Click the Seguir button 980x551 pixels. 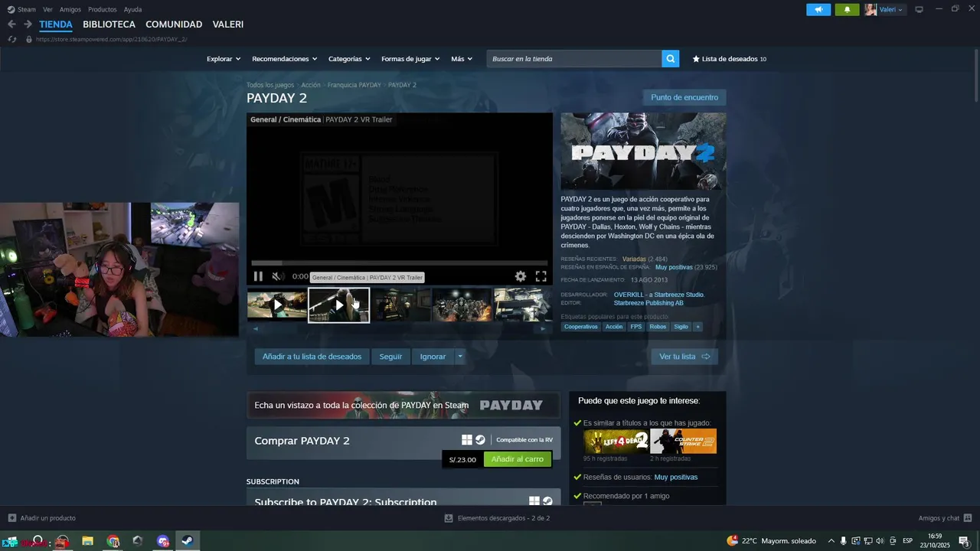(x=390, y=357)
